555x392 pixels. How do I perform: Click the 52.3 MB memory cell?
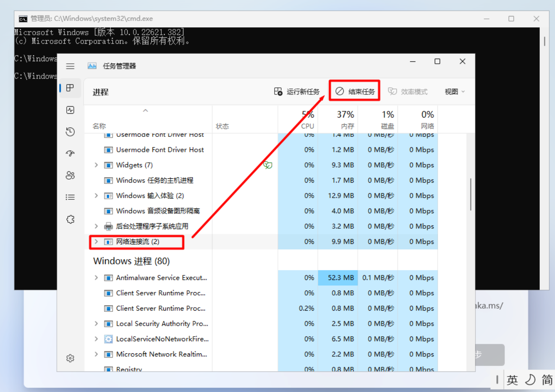point(338,278)
